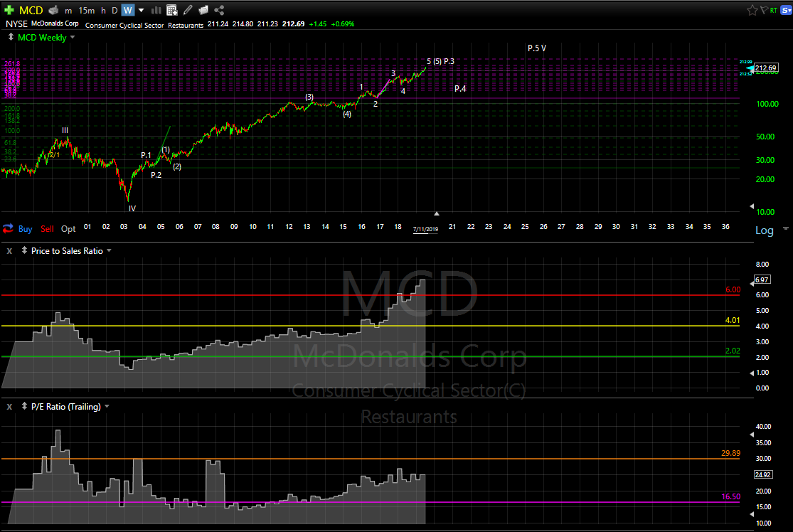Open the add indicator grid icon
793x532 pixels.
click(172, 10)
